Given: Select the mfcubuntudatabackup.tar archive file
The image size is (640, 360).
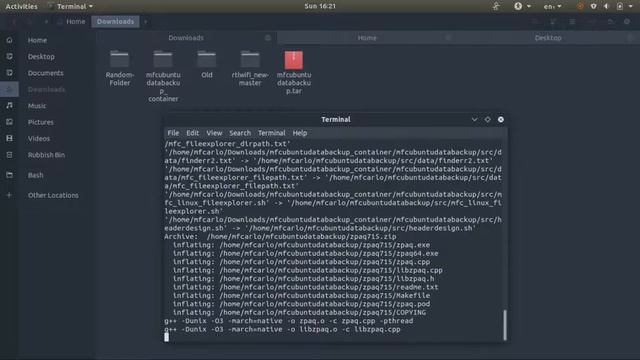Looking at the screenshot, I should point(293,60).
